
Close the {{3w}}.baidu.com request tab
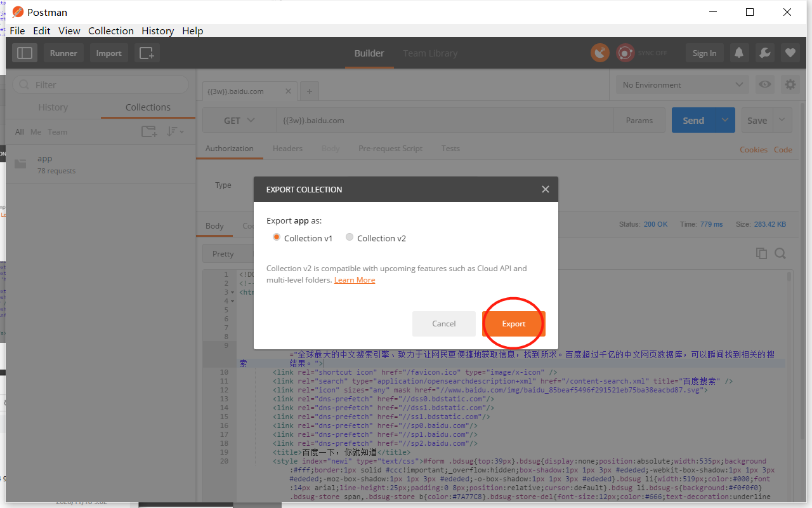288,91
